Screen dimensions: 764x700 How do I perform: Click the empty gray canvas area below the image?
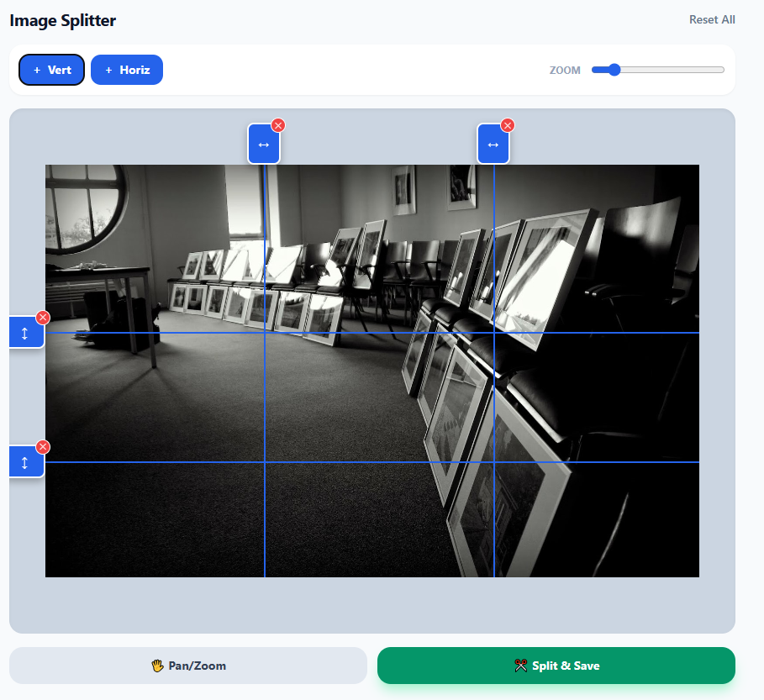tap(371, 605)
